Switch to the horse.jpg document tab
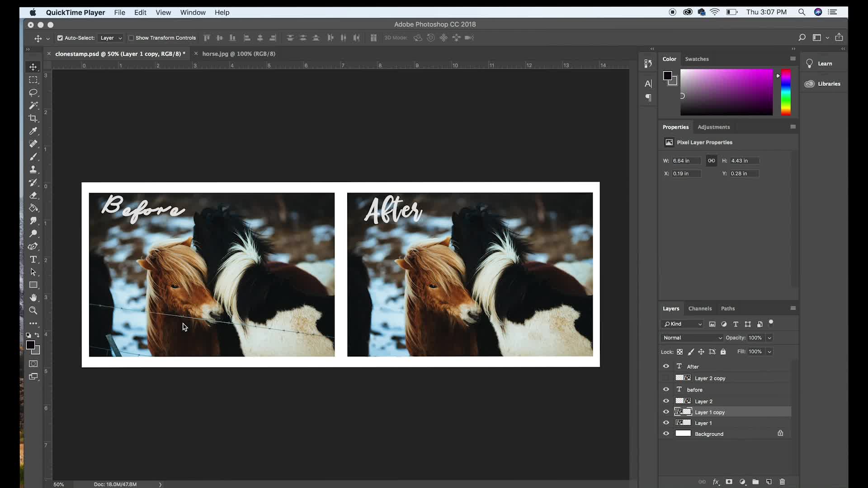Screen dimensions: 868x488 coord(238,54)
